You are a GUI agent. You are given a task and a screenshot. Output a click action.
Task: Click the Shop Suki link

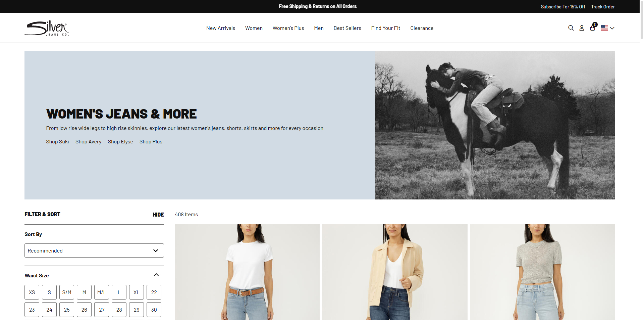click(x=57, y=141)
